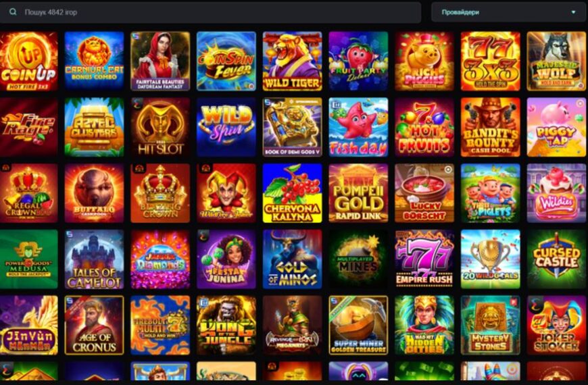Launch Bandit's Bounty Cash Pool
Screen dimensions: 588x385
click(490, 127)
